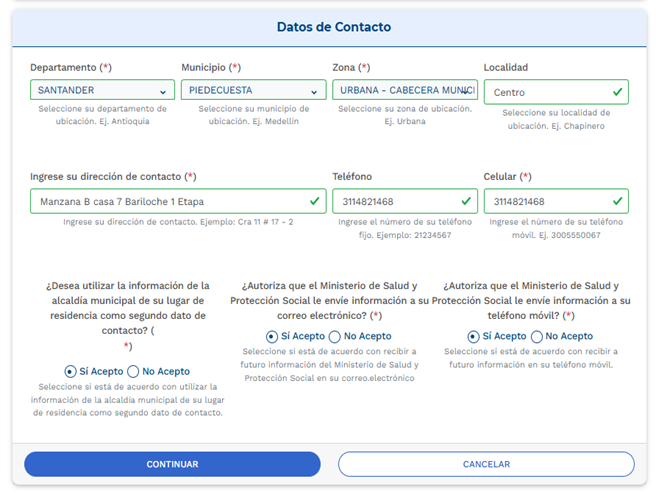Click the Celular (*) label
The height and width of the screenshot is (494, 656).
(x=507, y=177)
